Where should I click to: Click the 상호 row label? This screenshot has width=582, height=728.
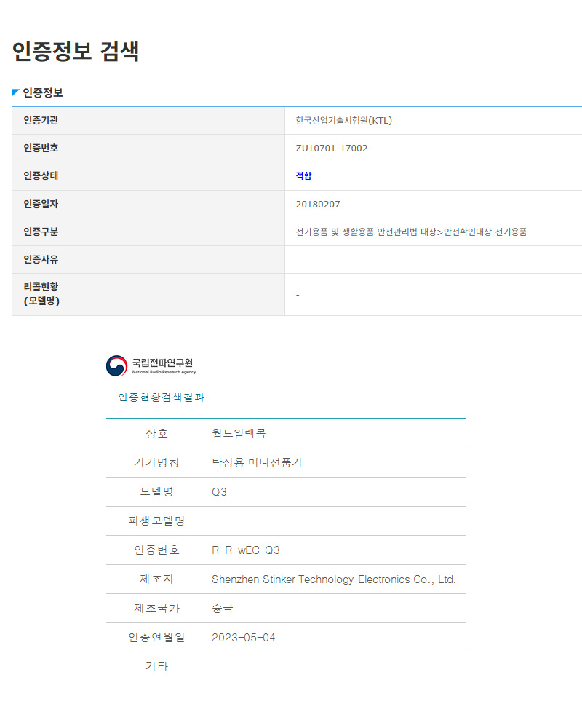pos(156,434)
